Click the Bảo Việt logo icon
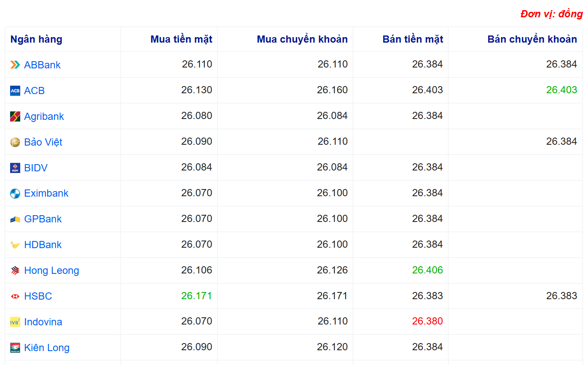This screenshot has height=365, width=588. [x=15, y=142]
